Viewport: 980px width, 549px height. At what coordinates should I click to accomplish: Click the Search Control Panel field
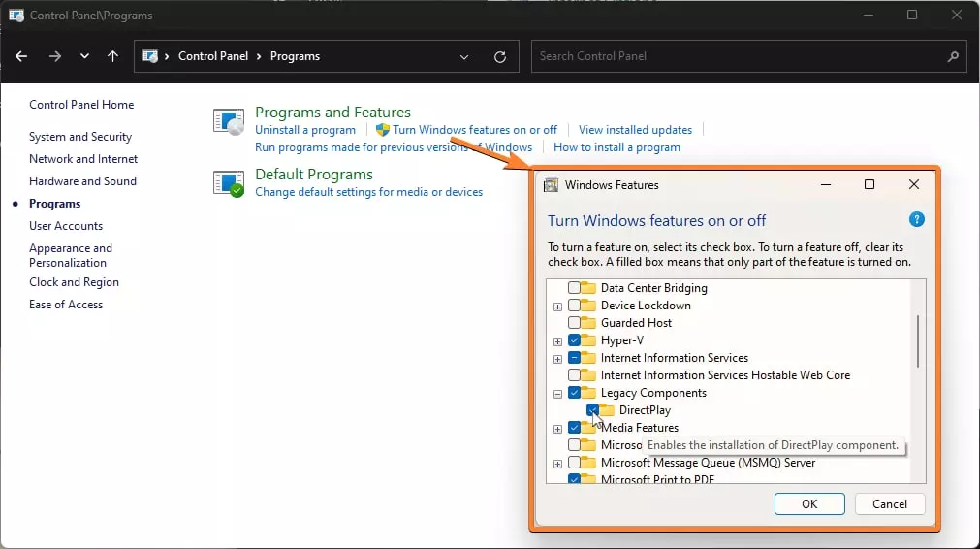pyautogui.click(x=737, y=56)
